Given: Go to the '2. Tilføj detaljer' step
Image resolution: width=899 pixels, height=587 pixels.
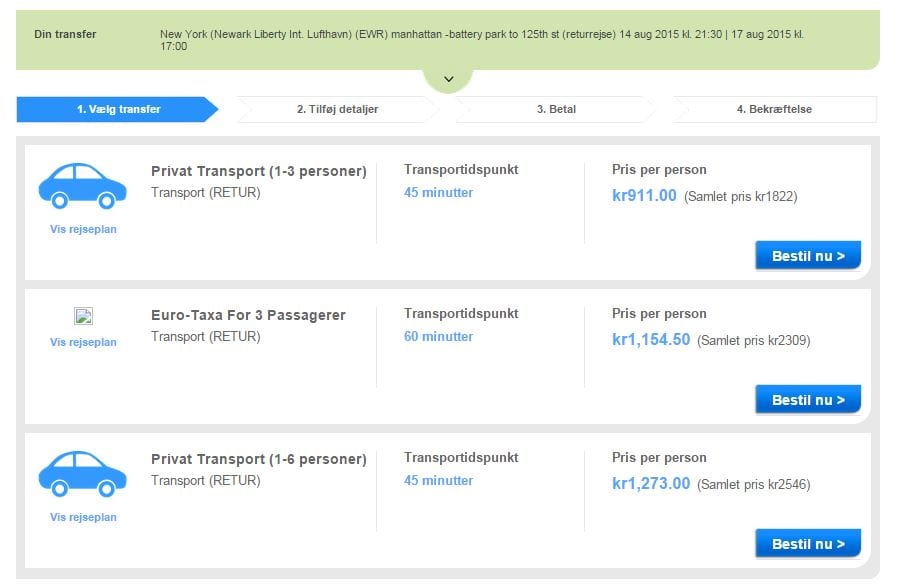Looking at the screenshot, I should pos(337,109).
